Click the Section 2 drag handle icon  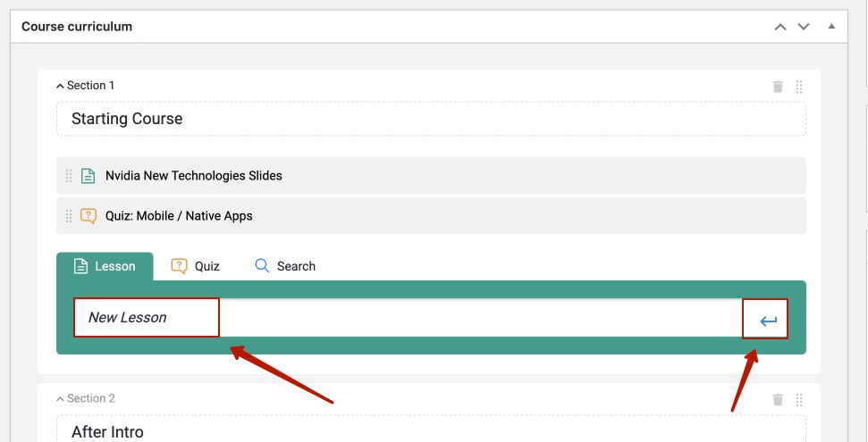click(x=799, y=400)
